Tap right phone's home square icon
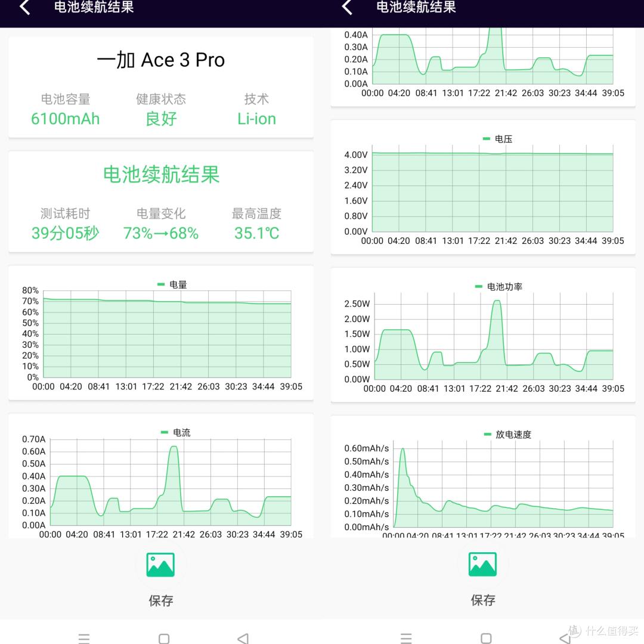Viewport: 644px width, 644px height. (x=486, y=639)
